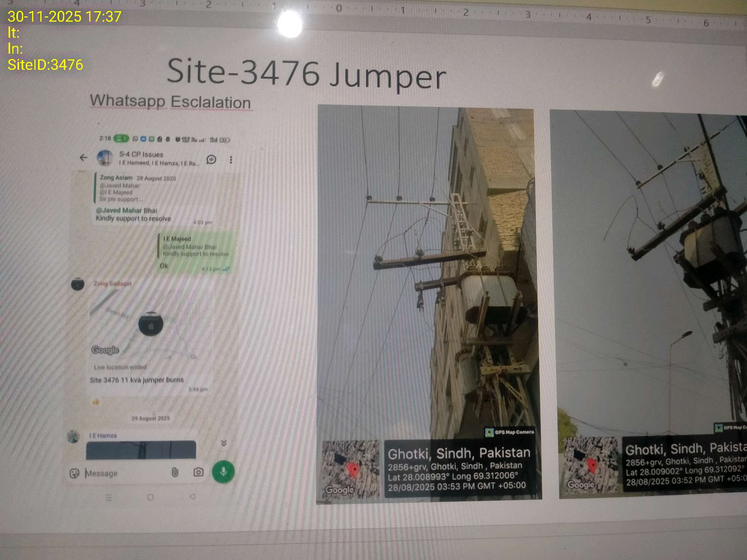The width and height of the screenshot is (747, 560).
Task: Open I E Hamza's image attachment
Action: tap(141, 449)
